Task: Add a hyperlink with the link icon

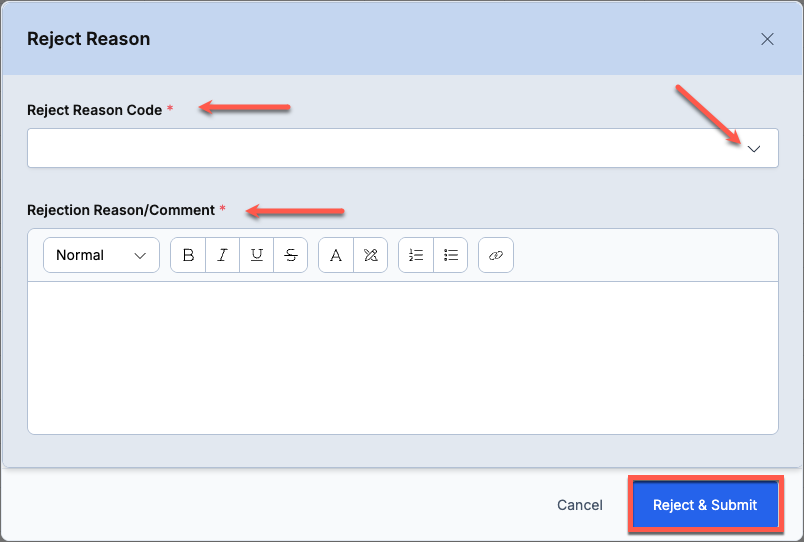Action: [496, 255]
